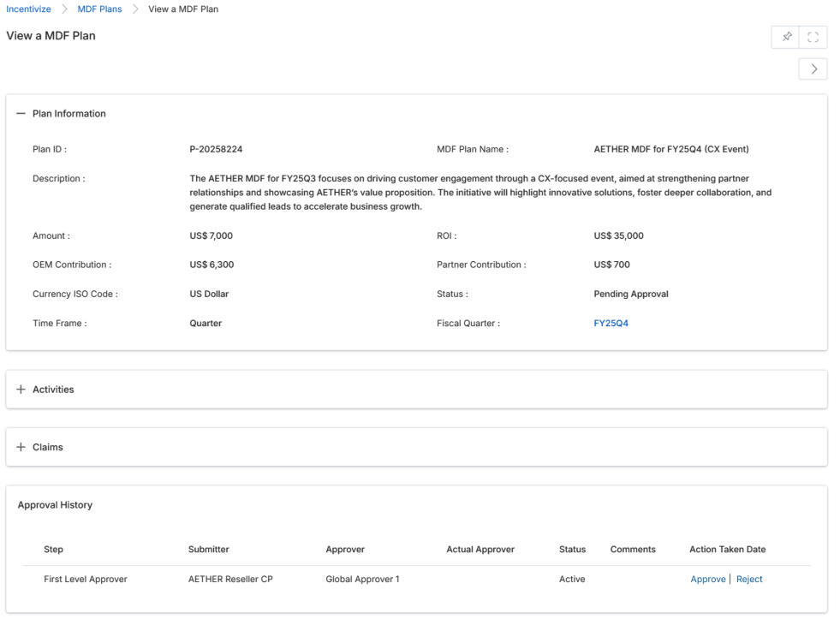The image size is (840, 619).
Task: Click the ROI value US$ 35,000
Action: [x=619, y=235]
